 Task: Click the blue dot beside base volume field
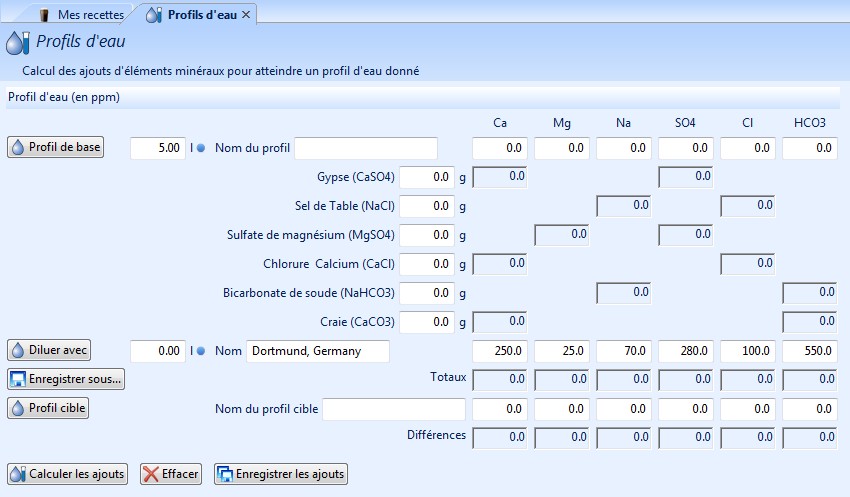(200, 149)
